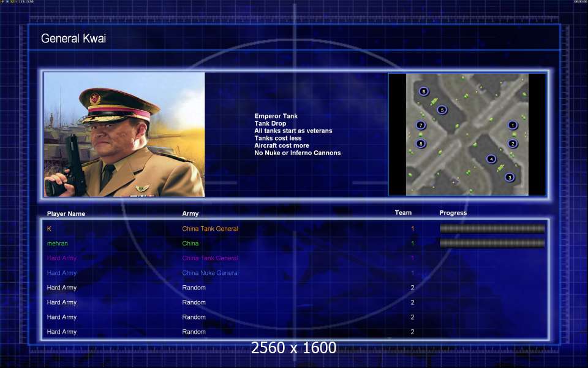Click team number in K's row

click(x=412, y=229)
